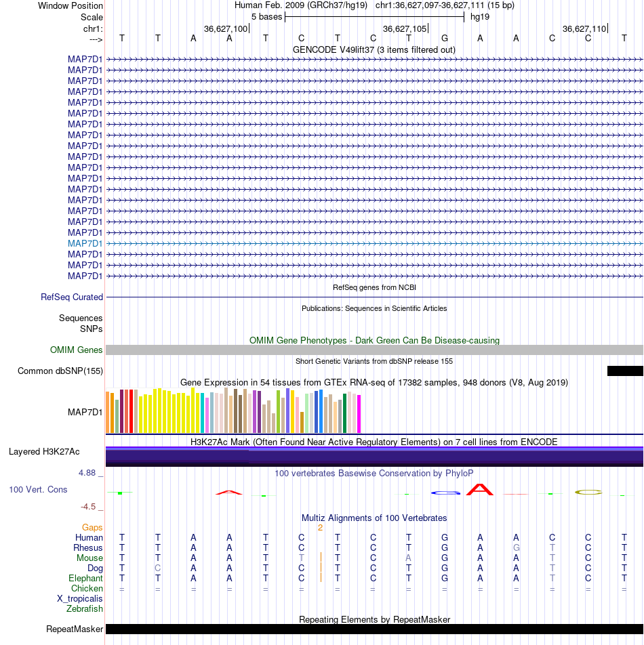Click Repeating Elements by RepeatMasker title
Screen dimensions: 644x645
pos(374,619)
